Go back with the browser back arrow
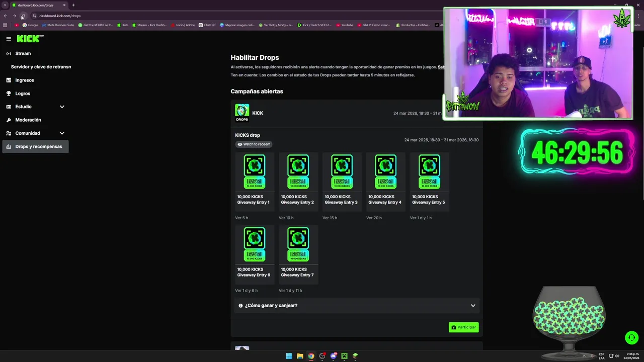This screenshot has height=362, width=644. [6, 16]
